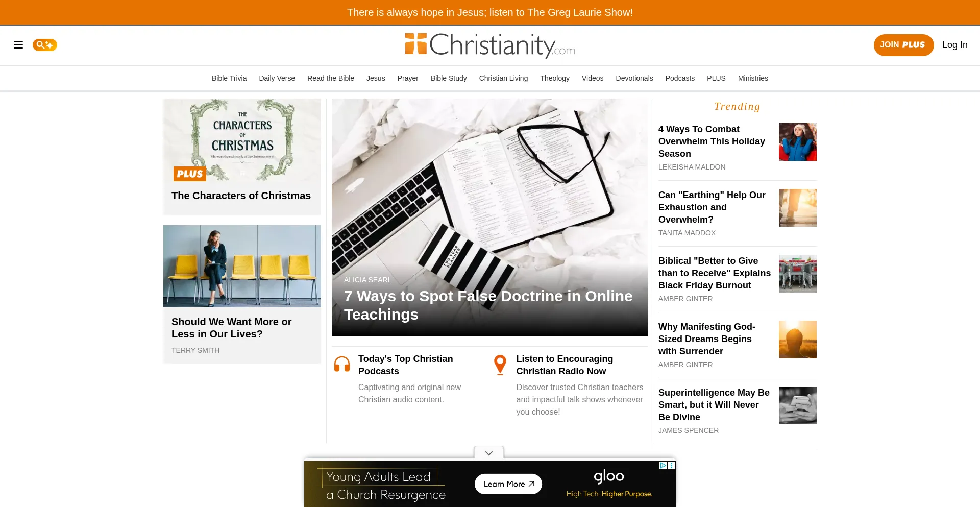Click the Log In link
The width and height of the screenshot is (980, 507).
tap(955, 45)
